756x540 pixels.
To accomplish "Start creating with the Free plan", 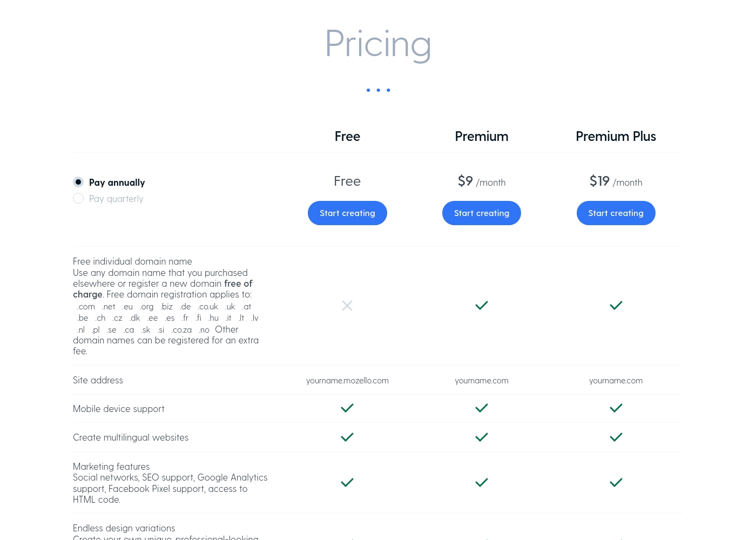I will coord(347,213).
